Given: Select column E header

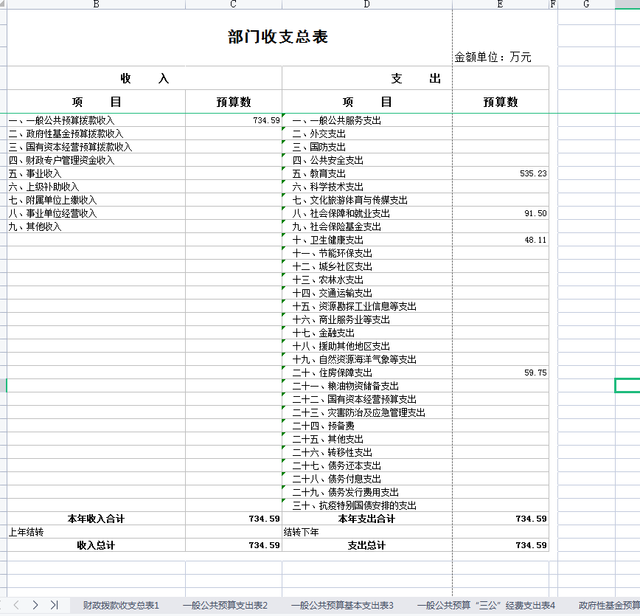Looking at the screenshot, I should tap(499, 5).
